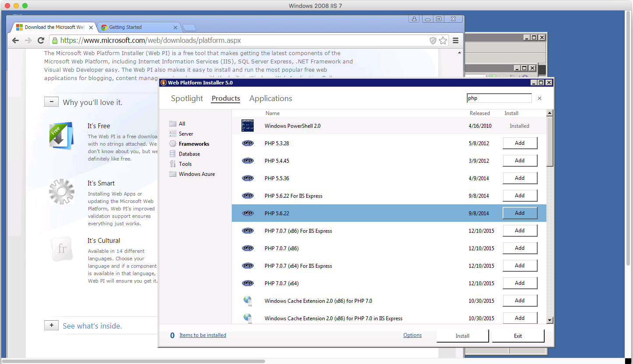Add PHP 5.3.28
Screen dimensions: 633x364
coord(520,143)
